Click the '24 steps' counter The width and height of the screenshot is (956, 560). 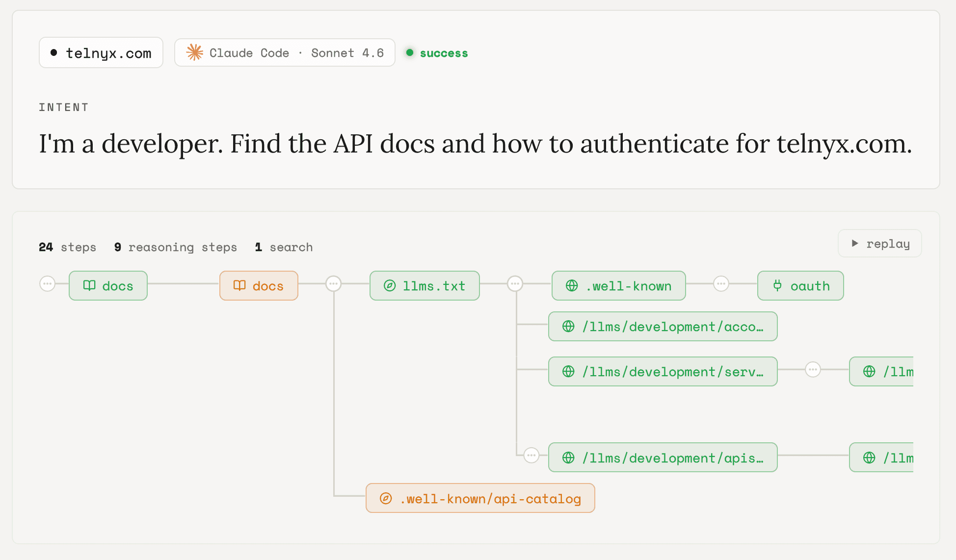click(67, 247)
